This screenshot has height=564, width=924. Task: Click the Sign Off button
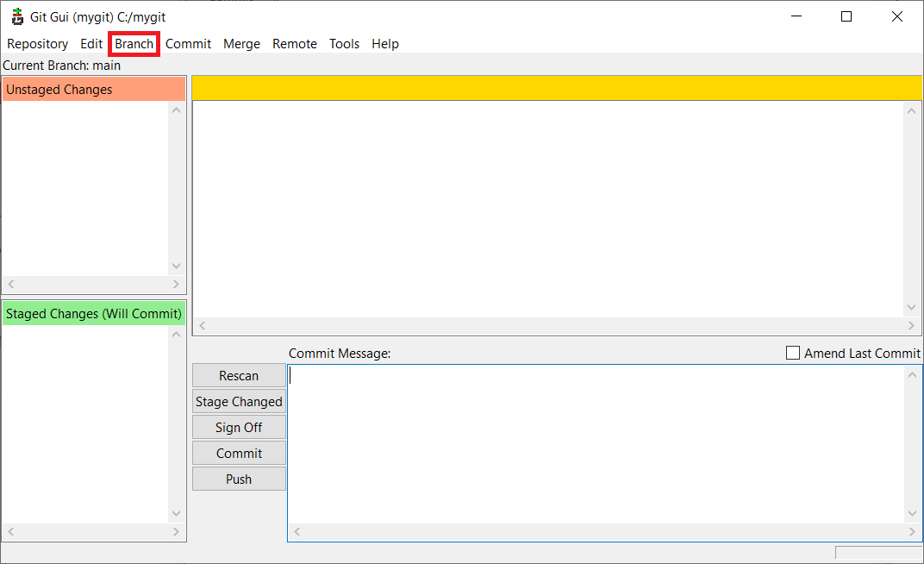pos(239,428)
